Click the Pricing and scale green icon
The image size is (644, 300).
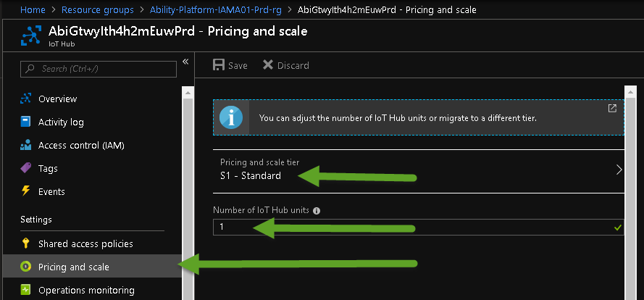(26, 266)
